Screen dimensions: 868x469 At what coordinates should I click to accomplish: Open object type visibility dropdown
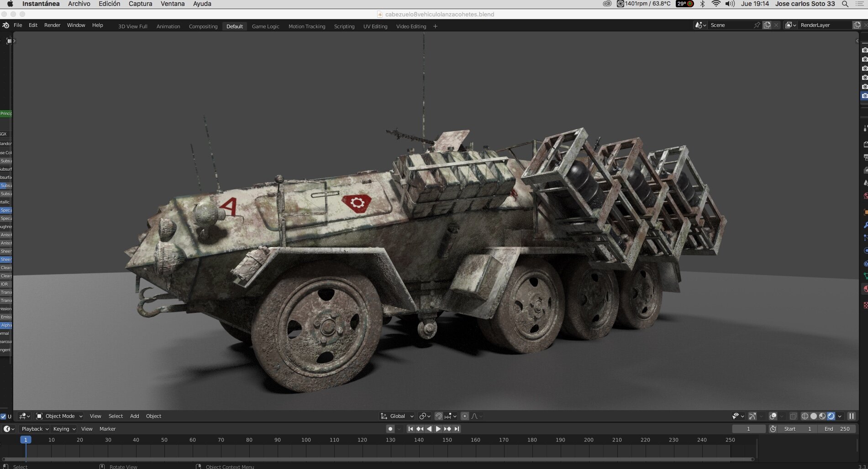coord(738,416)
